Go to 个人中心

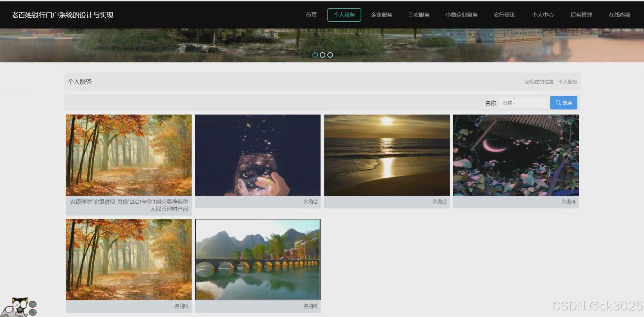543,15
